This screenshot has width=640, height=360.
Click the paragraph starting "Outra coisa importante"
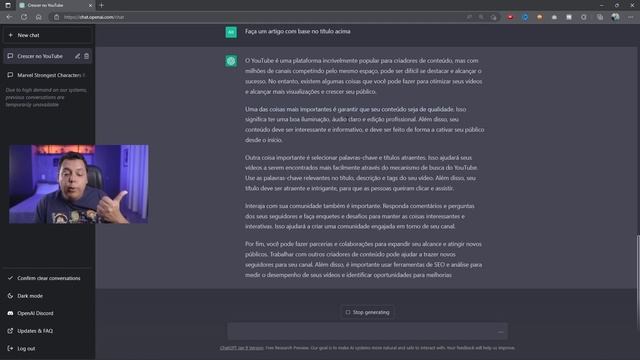pyautogui.click(x=362, y=173)
